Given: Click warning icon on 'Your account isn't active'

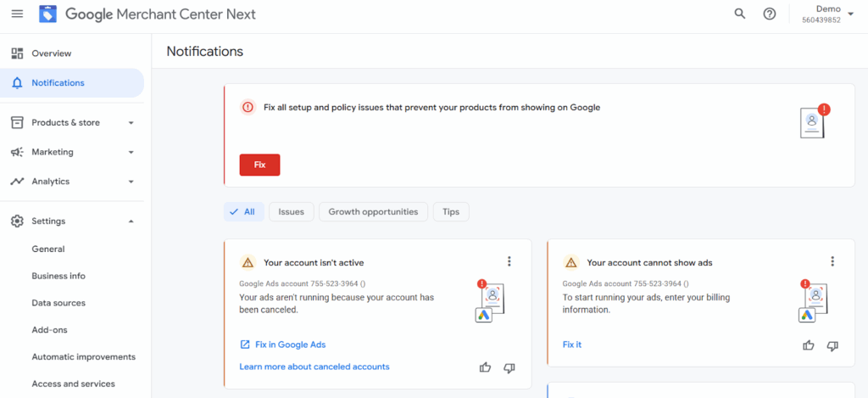Looking at the screenshot, I should pos(248,262).
